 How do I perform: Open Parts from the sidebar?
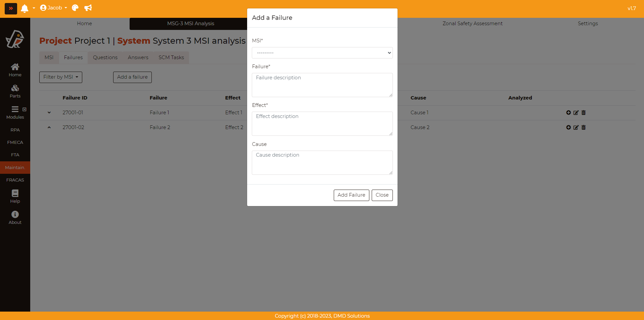point(15,91)
